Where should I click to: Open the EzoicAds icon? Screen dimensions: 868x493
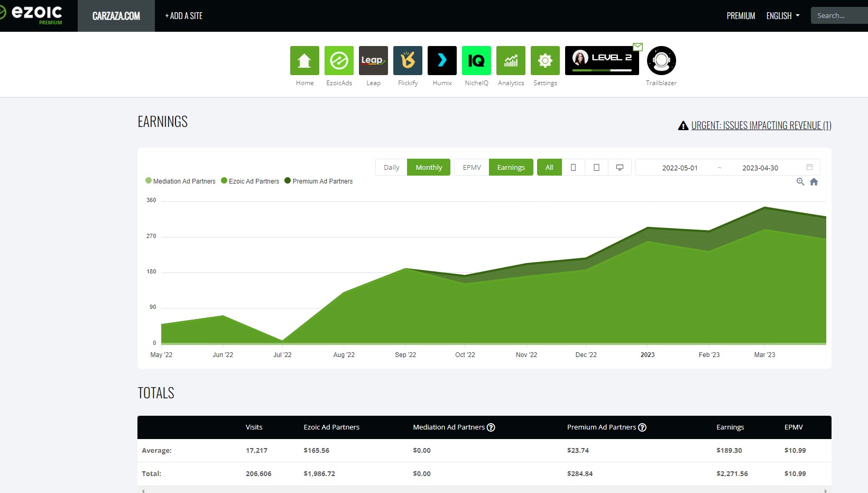click(x=339, y=60)
